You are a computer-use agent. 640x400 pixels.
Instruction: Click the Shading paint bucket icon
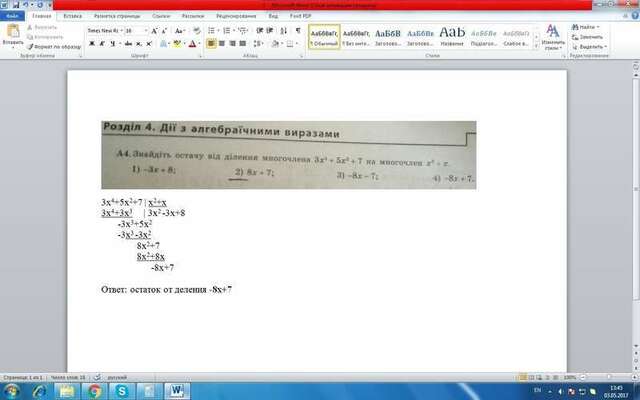(x=275, y=43)
